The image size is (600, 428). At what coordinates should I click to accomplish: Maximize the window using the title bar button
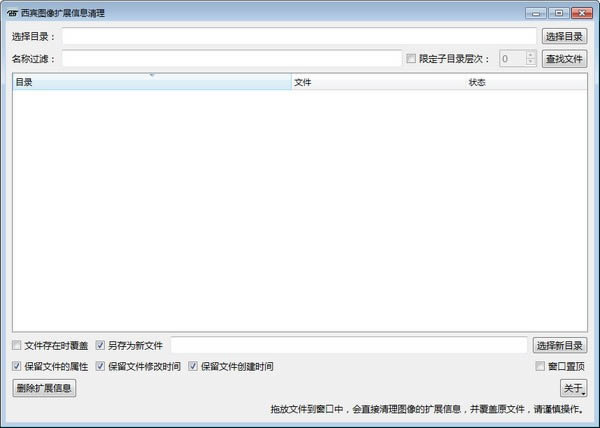pos(557,12)
